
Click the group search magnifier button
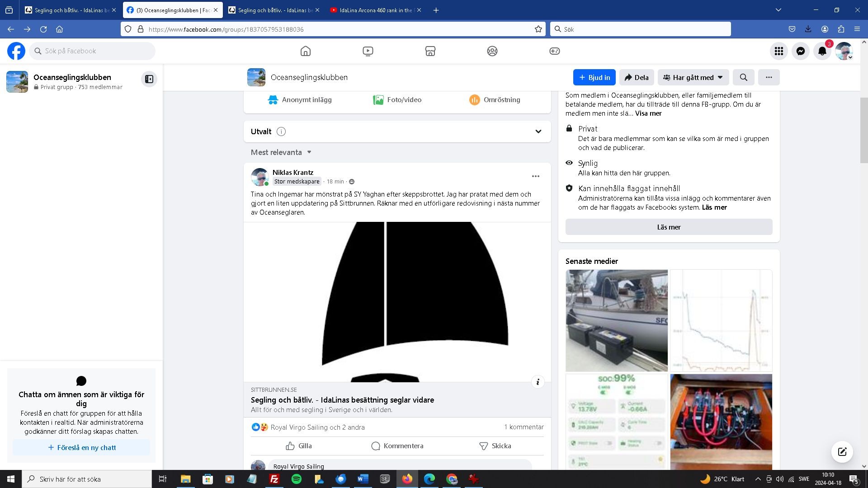point(743,77)
